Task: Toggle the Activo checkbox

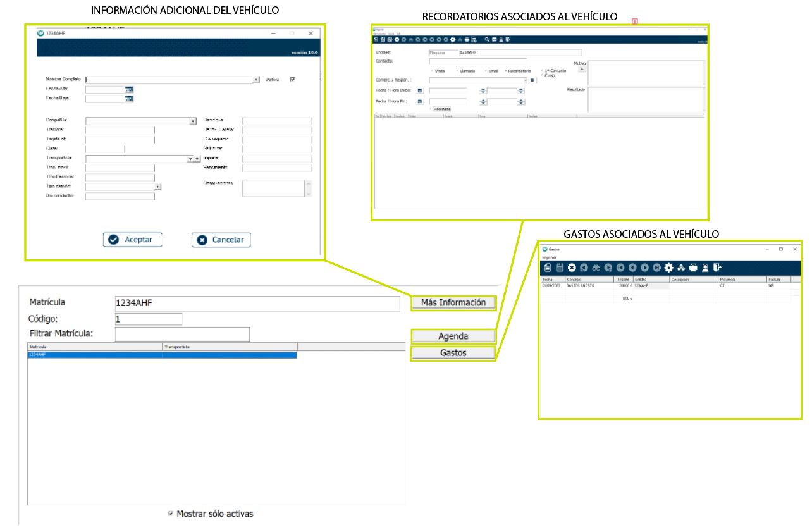Action: 292,80
